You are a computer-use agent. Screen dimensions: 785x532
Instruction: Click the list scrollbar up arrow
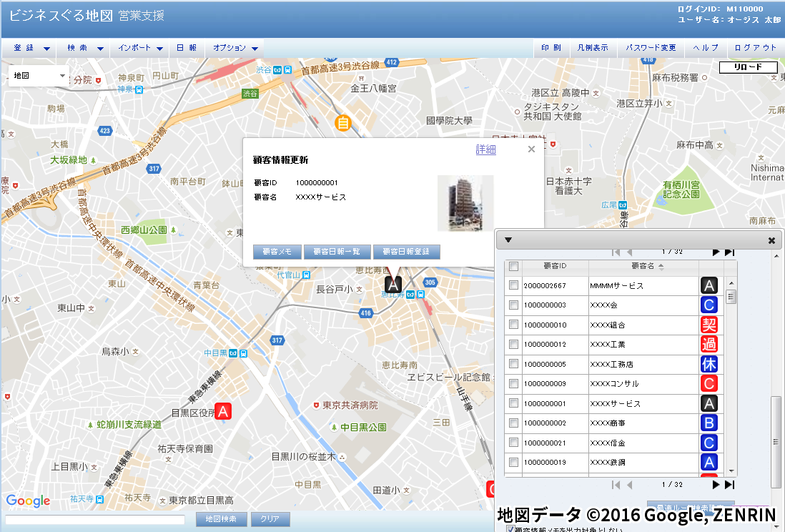[x=731, y=284]
